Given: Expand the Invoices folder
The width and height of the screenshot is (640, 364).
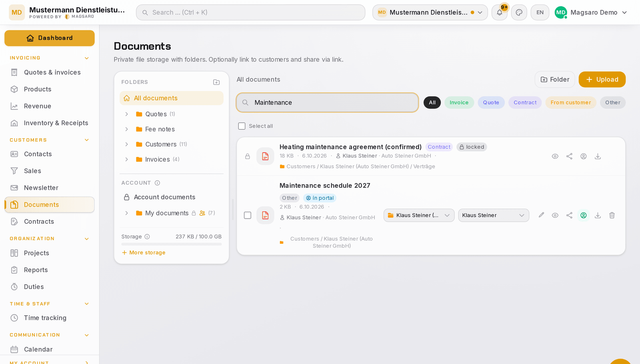Looking at the screenshot, I should coord(126,159).
